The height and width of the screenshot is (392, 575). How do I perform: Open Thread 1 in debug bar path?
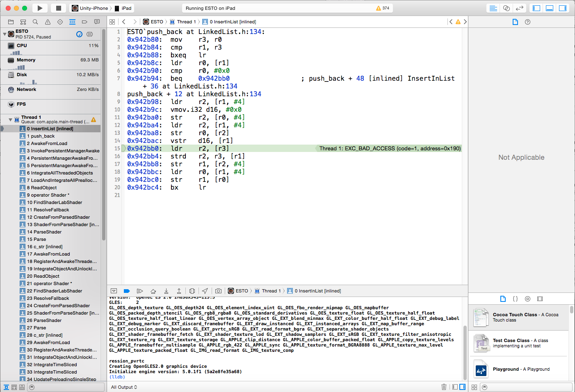(x=268, y=291)
